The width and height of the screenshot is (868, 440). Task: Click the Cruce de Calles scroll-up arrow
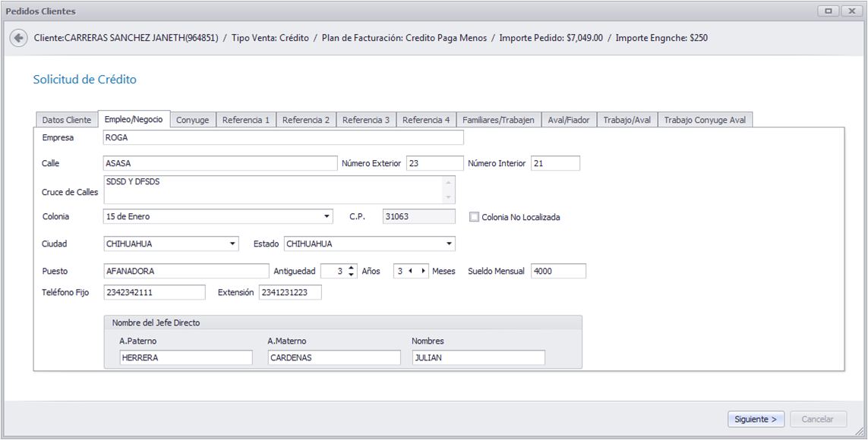click(448, 182)
